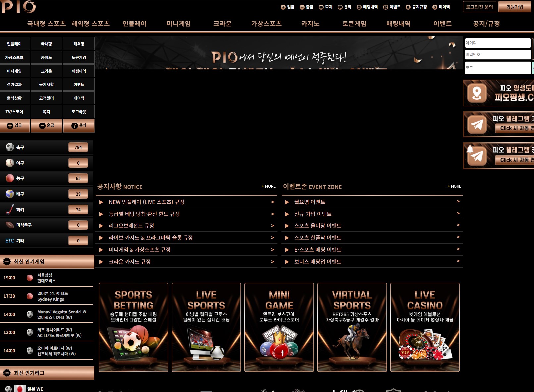Open the 신규 가입 이벤트 link

[x=313, y=214]
